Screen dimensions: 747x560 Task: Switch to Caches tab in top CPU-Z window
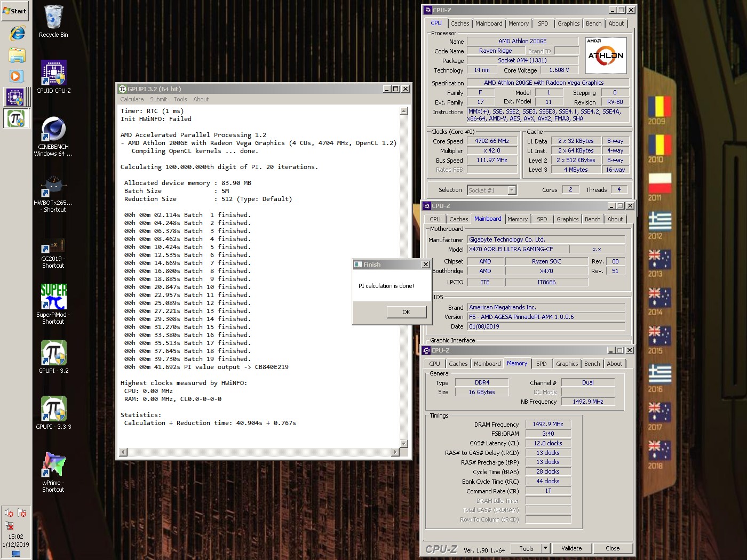(459, 23)
